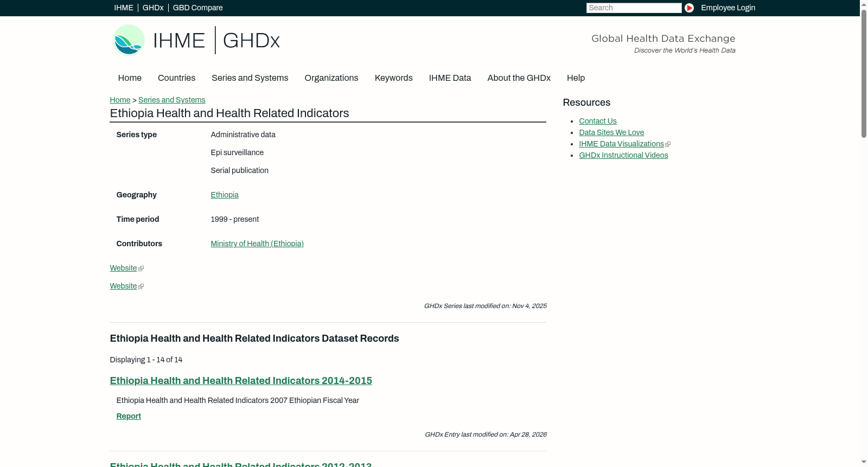Screen dimensions: 868x467
Task: Click the Report link under 2014-2015
Action: [x=129, y=416]
